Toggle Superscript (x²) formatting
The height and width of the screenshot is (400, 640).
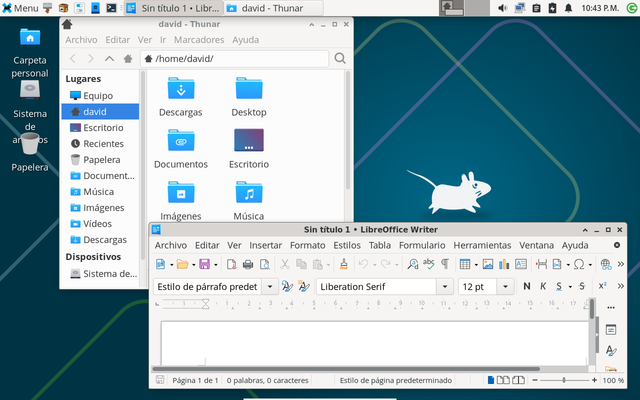click(602, 286)
